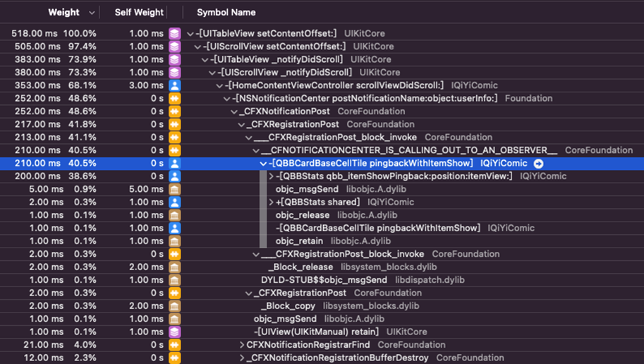This screenshot has width=644, height=364.
Task: Click library icon on 5.00 ms objc_msgSend row
Action: point(174,189)
